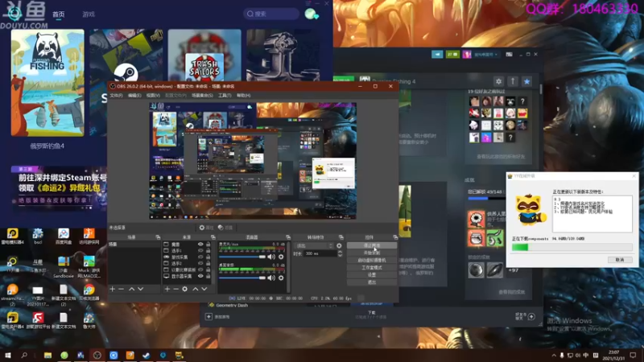Open the 鲁大师 desktop shortcut
This screenshot has width=644, height=362.
pyautogui.click(x=89, y=320)
